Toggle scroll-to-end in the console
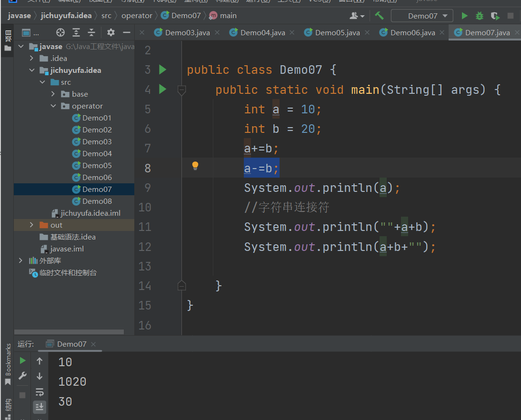This screenshot has height=420, width=521. pyautogui.click(x=40, y=407)
